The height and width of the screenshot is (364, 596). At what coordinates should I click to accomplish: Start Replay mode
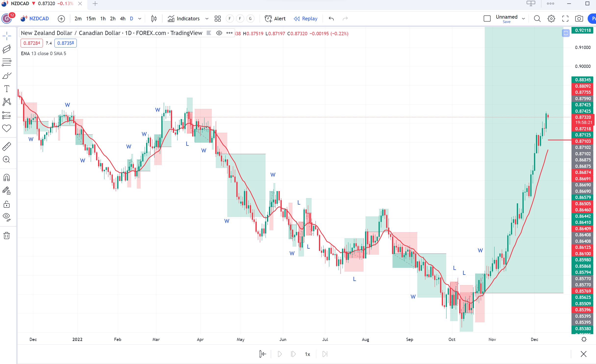(x=305, y=19)
